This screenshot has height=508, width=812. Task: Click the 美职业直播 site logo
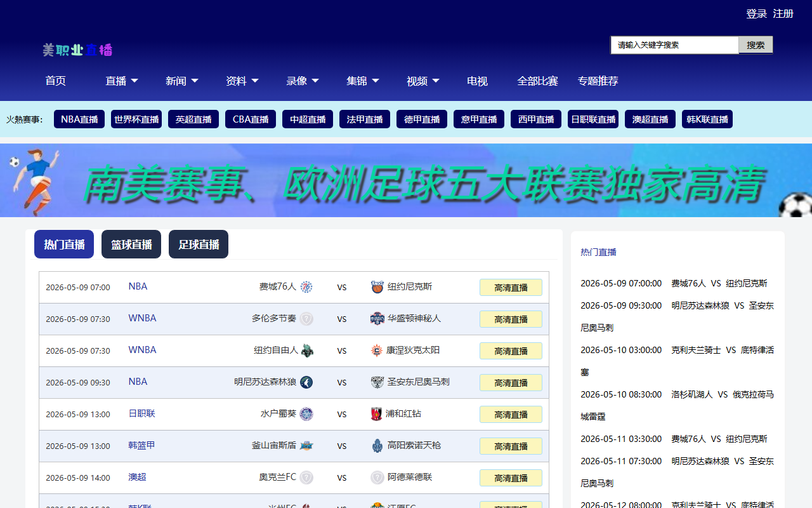point(77,50)
